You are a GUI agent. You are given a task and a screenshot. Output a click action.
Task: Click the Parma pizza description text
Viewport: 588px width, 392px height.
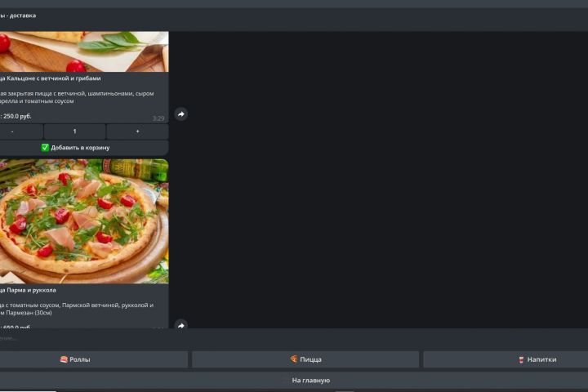[x=77, y=309]
